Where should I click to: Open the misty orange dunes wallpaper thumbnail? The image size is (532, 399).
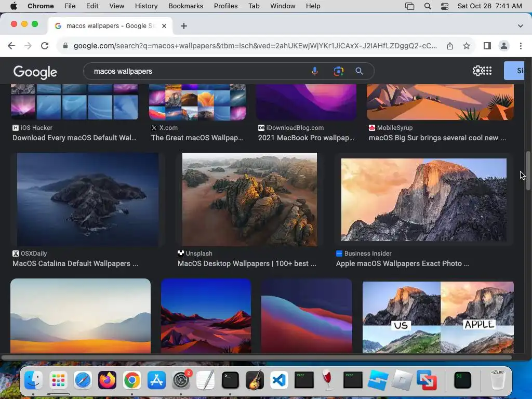pos(81,316)
